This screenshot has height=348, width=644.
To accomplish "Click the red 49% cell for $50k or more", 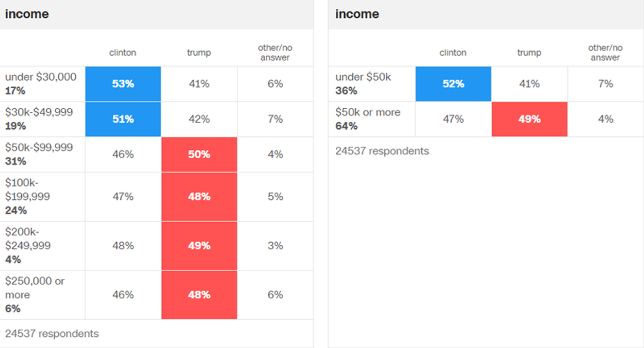I will pyautogui.click(x=529, y=119).
